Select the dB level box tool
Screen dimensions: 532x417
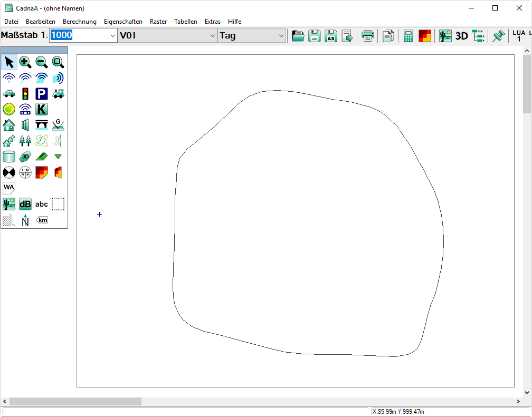click(x=25, y=204)
